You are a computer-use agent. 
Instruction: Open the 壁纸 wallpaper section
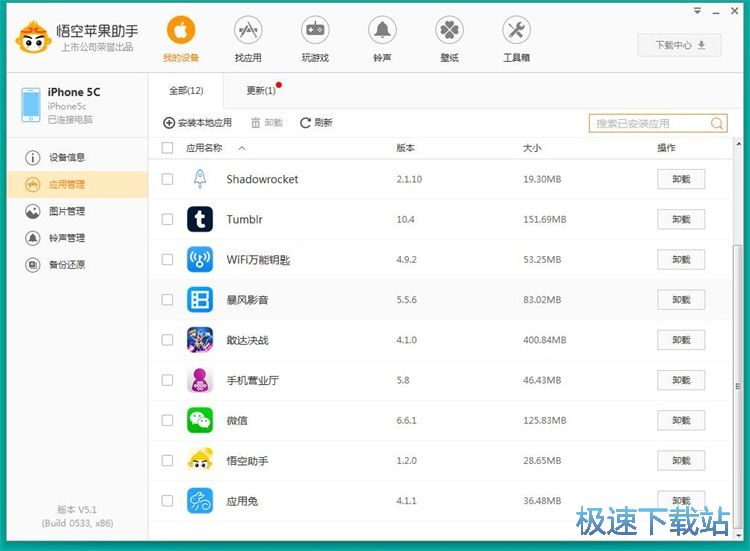pos(449,40)
